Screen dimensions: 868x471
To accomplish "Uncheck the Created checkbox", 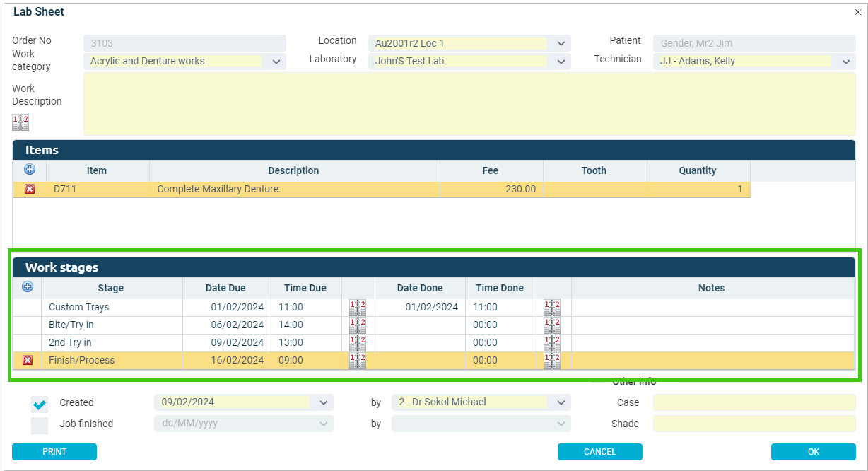I will 40,403.
